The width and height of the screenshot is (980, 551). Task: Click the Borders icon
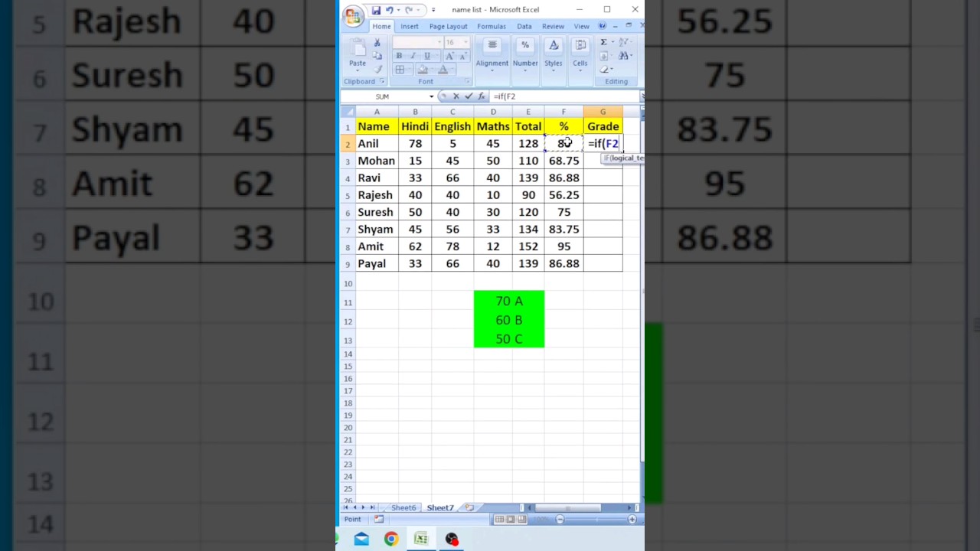point(400,70)
